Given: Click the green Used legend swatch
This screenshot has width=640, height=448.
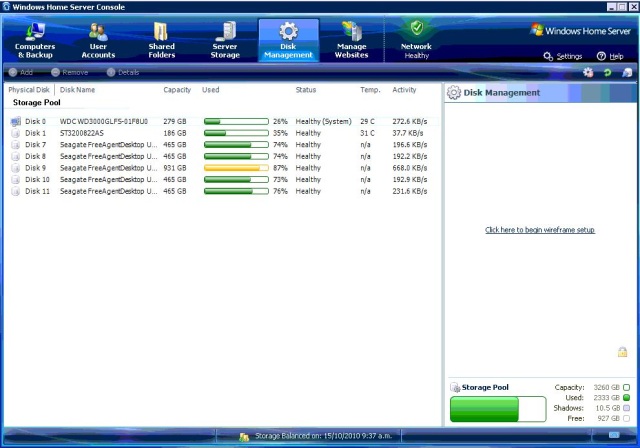Looking at the screenshot, I should 626,397.
